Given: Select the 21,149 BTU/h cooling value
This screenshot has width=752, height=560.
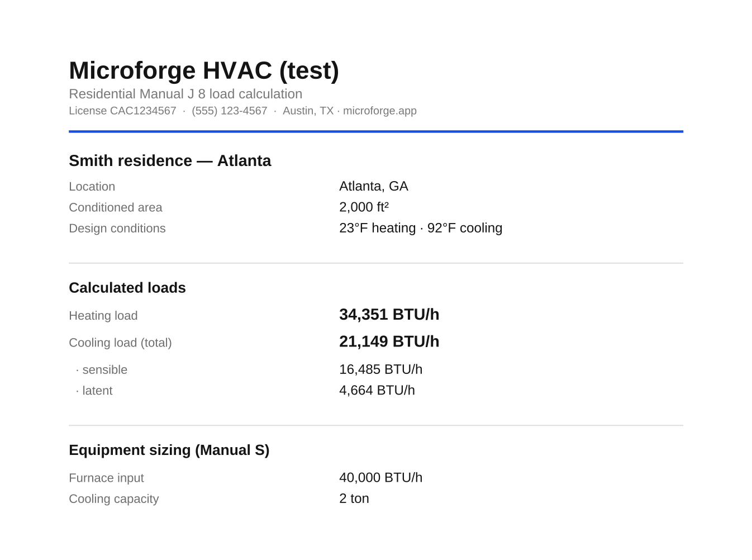Looking at the screenshot, I should tap(389, 341).
